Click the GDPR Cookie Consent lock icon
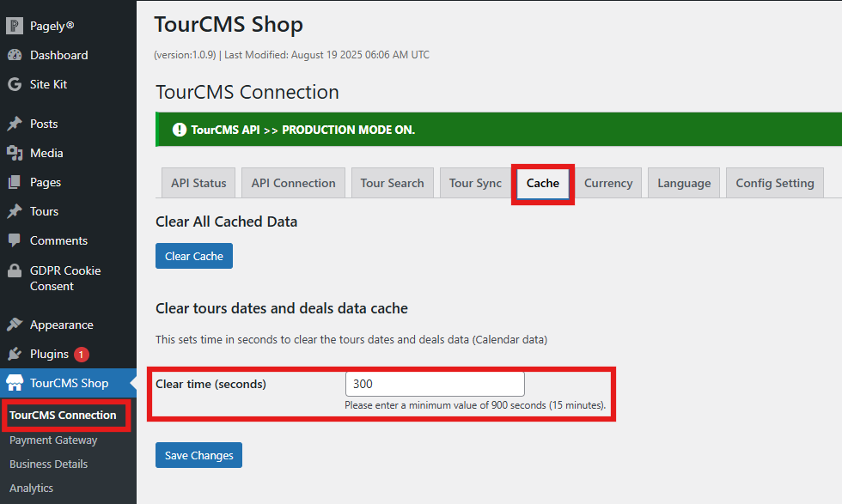Screen dimensions: 842x504 pos(15,270)
